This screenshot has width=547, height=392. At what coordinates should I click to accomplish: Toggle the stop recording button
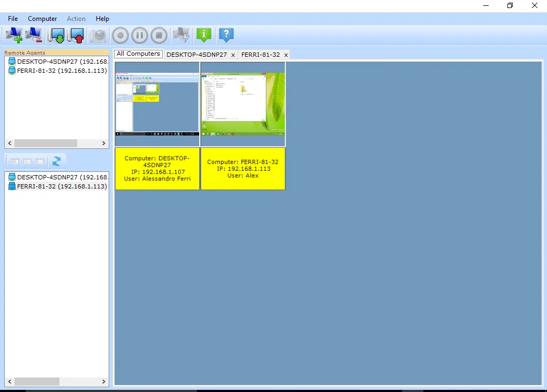[x=158, y=35]
